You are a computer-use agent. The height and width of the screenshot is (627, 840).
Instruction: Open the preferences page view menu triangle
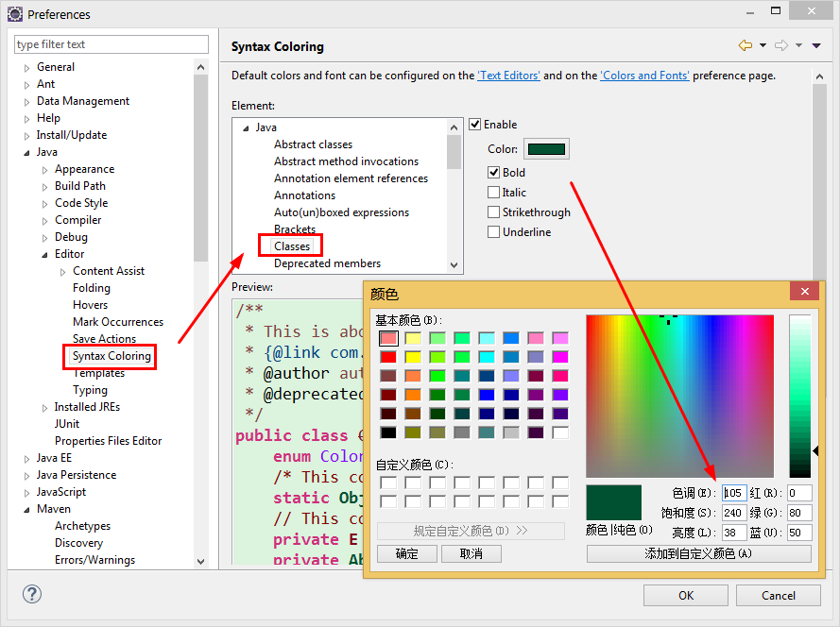(816, 45)
